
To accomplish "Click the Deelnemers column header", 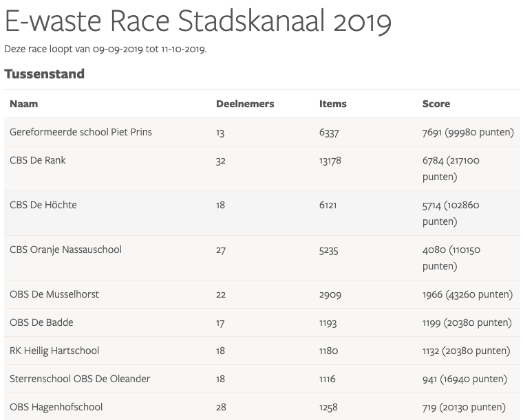I will (x=245, y=104).
